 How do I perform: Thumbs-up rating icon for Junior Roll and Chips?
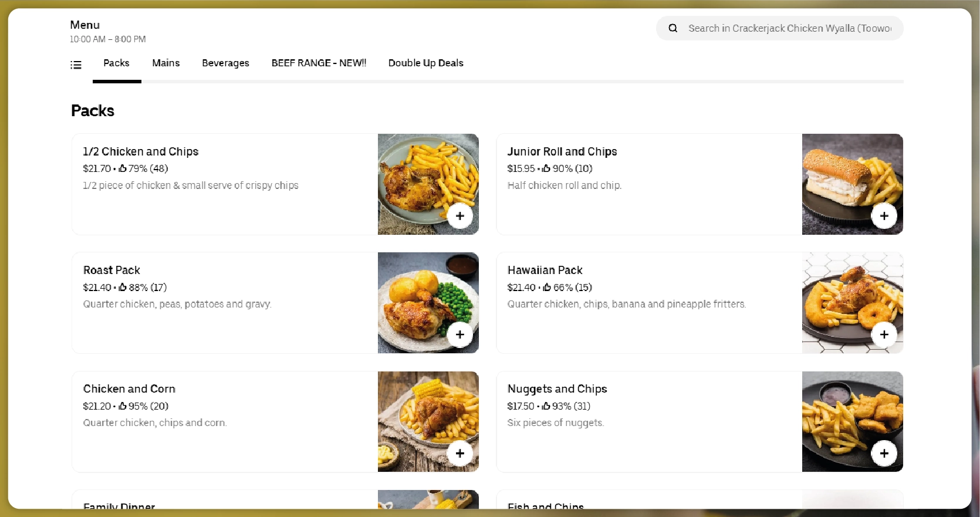[546, 168]
